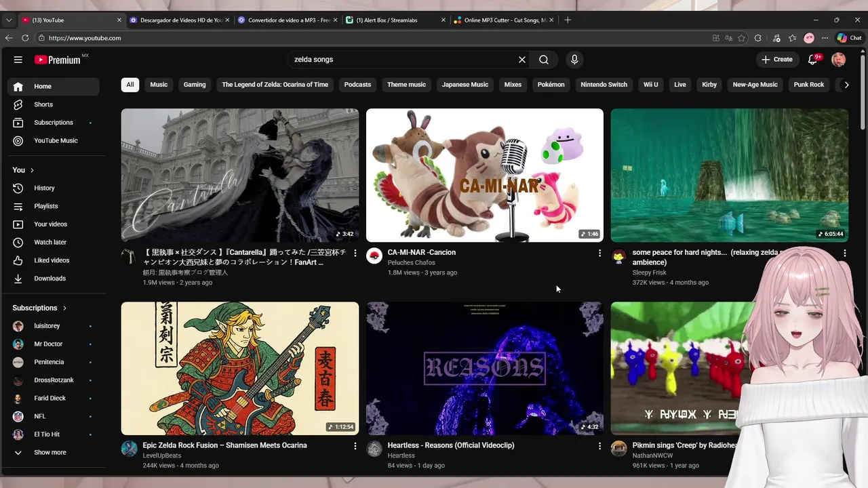Switch to the Alert Box / Streamlabs tab
This screenshot has height=488, width=868.
coord(395,20)
